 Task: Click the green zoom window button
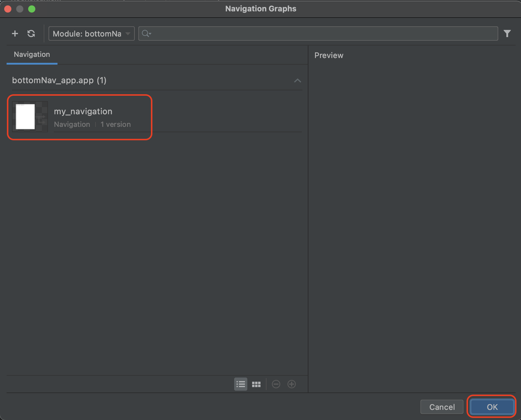tap(32, 9)
